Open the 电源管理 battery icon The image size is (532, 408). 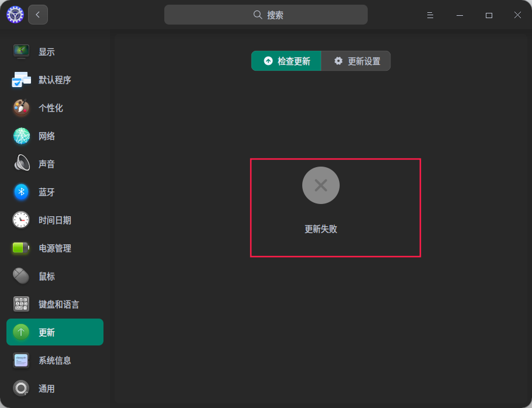20,248
